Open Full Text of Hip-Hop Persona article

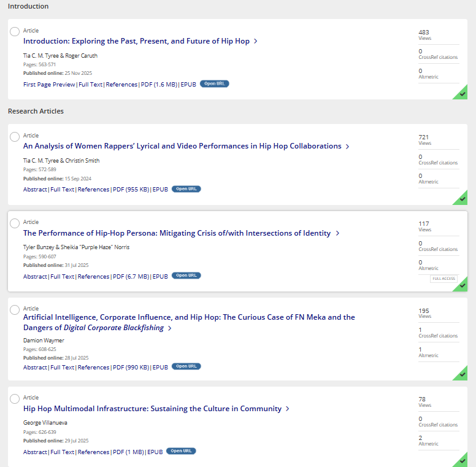tap(62, 277)
